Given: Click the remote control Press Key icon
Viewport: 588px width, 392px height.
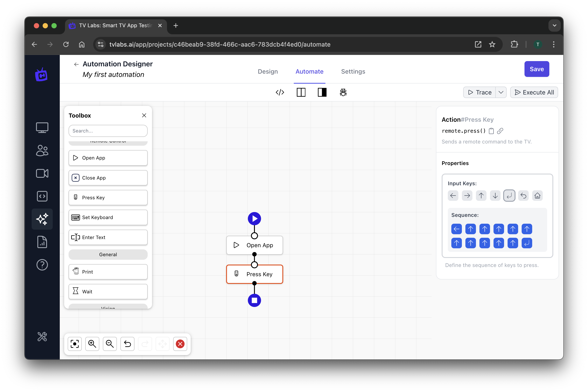Looking at the screenshot, I should coord(76,197).
